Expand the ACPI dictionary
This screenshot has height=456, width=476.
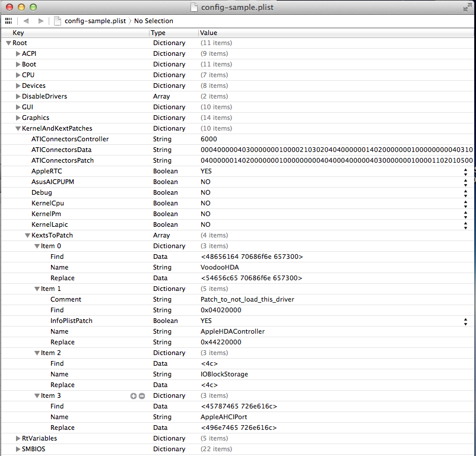pos(18,54)
